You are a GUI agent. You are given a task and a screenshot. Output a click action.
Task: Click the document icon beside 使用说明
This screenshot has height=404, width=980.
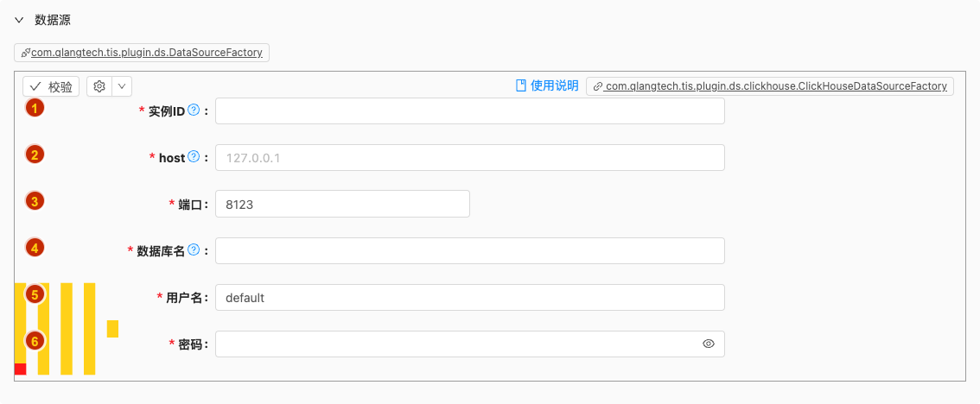pyautogui.click(x=521, y=85)
